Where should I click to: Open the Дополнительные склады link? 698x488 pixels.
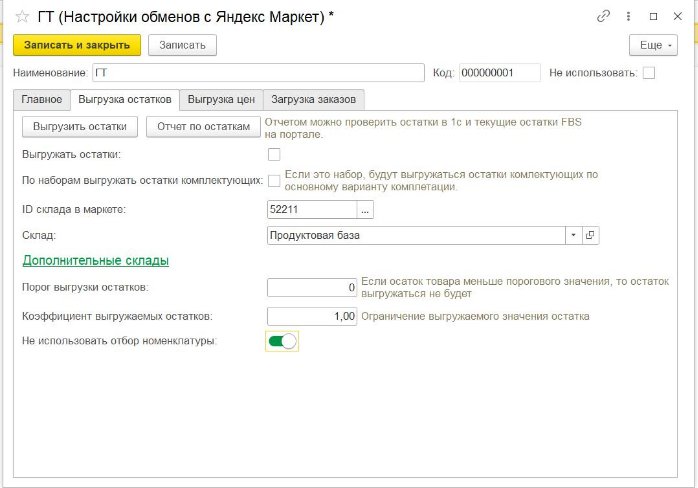[x=95, y=260]
